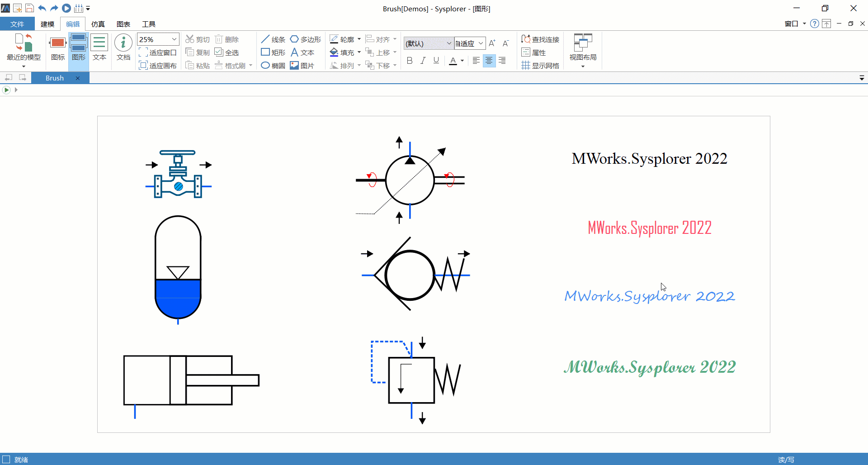Image resolution: width=868 pixels, height=465 pixels.
Task: Select the 线条 line drawing tool
Action: pyautogui.click(x=273, y=39)
